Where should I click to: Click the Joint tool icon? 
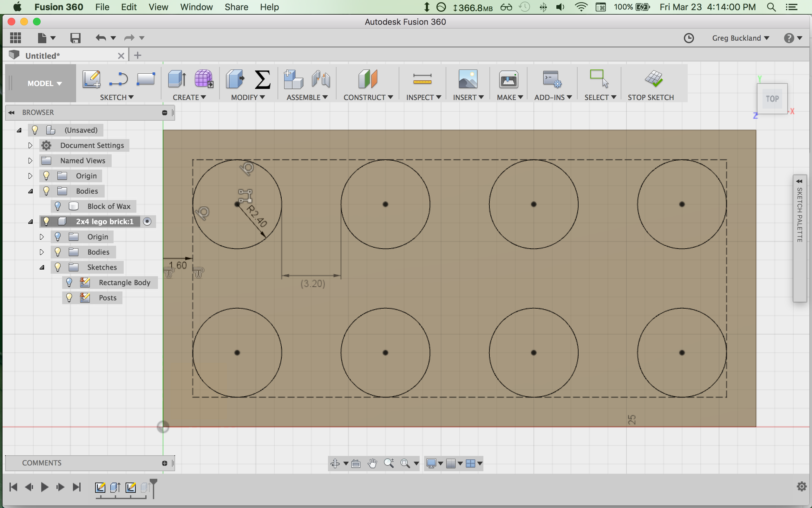[321, 79]
